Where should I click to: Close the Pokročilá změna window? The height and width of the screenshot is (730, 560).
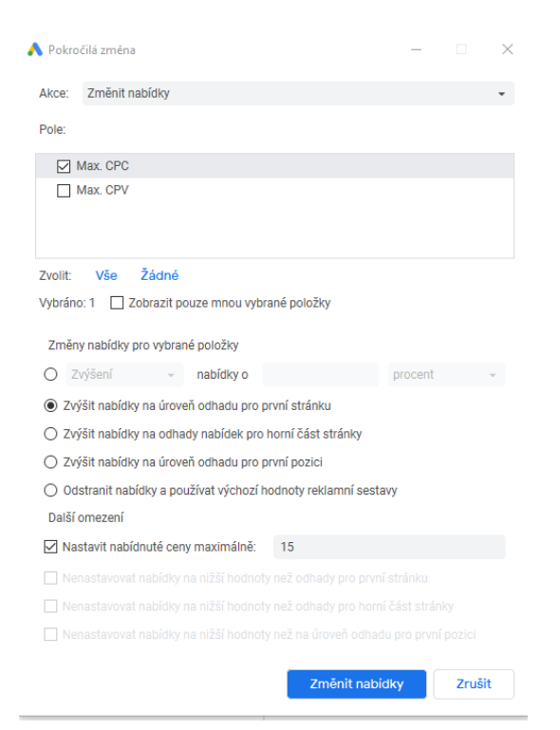[508, 49]
